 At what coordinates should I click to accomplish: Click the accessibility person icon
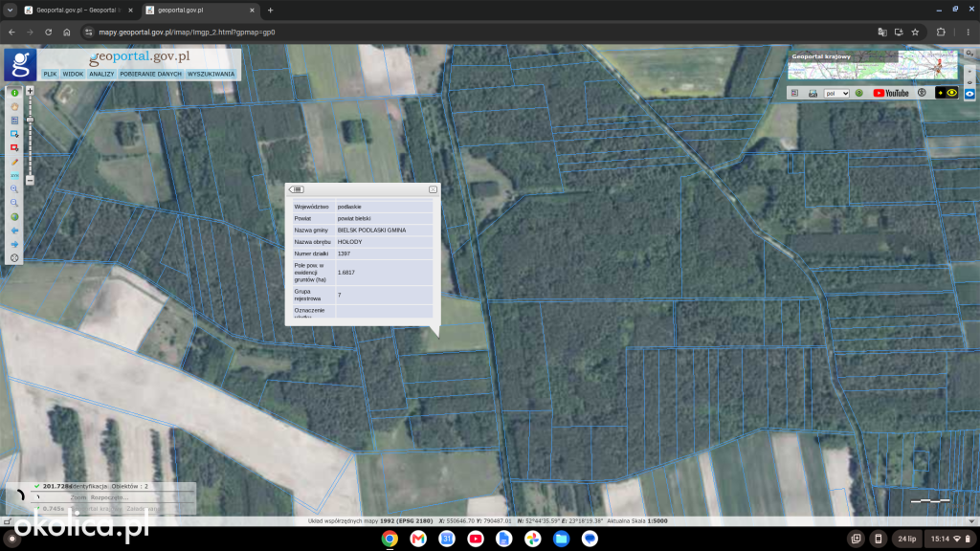[922, 93]
